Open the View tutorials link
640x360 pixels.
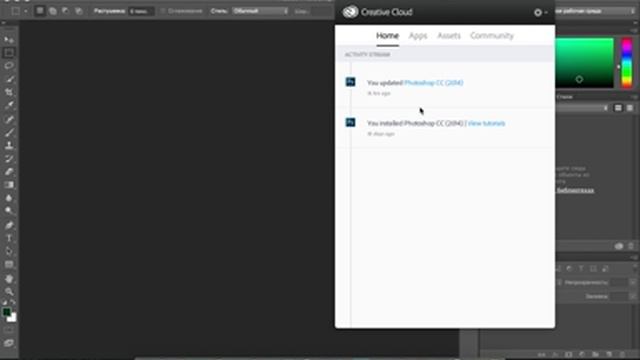[486, 123]
